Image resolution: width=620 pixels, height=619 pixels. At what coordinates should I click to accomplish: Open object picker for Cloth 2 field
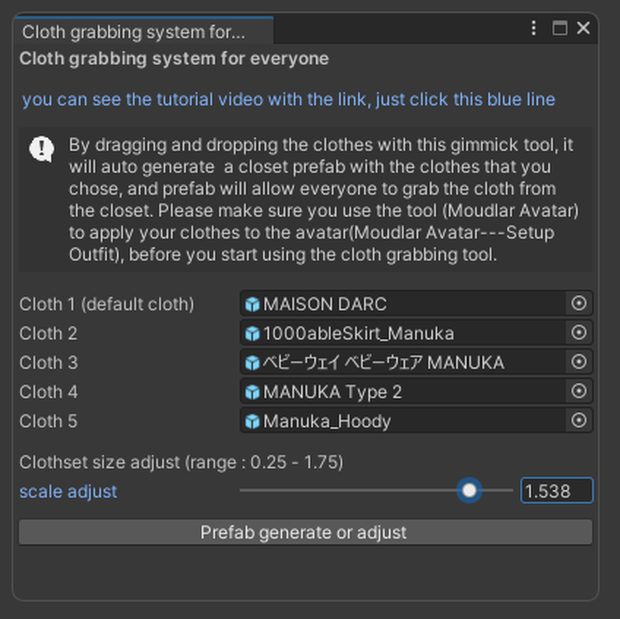(578, 333)
